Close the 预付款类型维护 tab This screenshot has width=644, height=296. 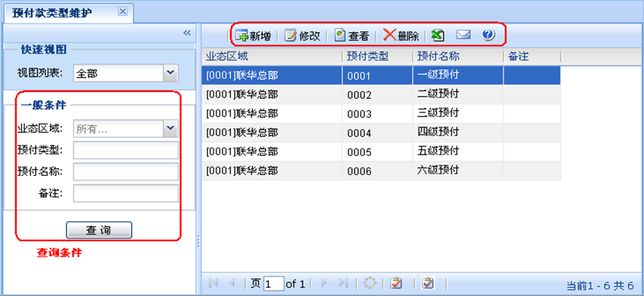(123, 11)
